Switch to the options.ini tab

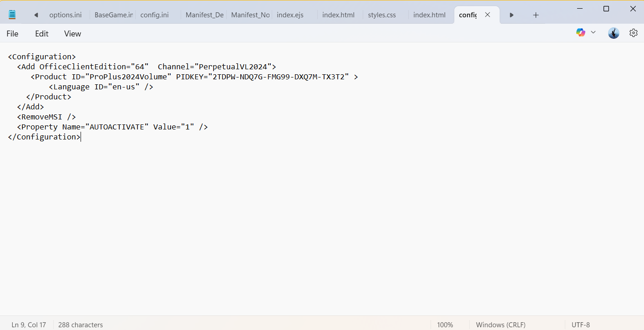66,15
